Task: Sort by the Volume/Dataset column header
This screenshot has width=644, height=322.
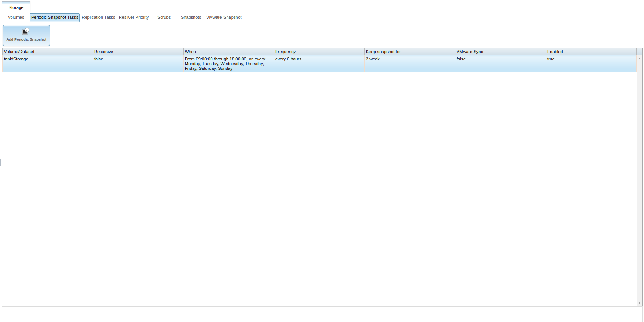Action: pyautogui.click(x=48, y=52)
